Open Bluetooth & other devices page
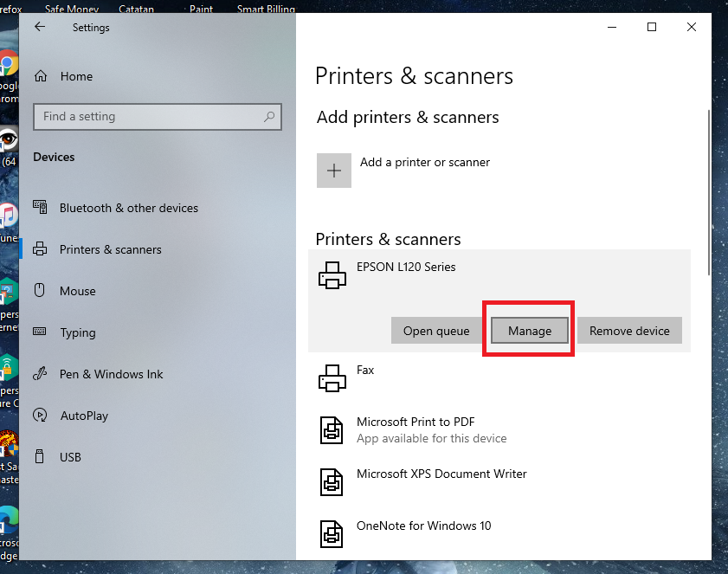 click(128, 208)
